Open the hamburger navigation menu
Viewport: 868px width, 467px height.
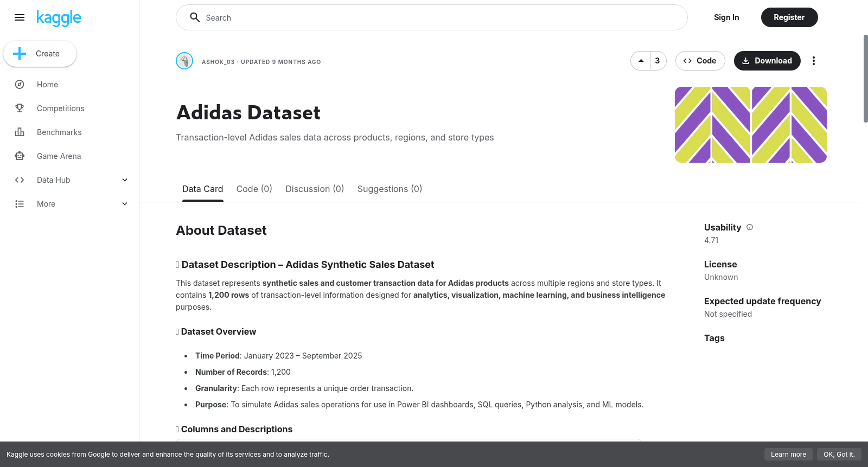(20, 17)
